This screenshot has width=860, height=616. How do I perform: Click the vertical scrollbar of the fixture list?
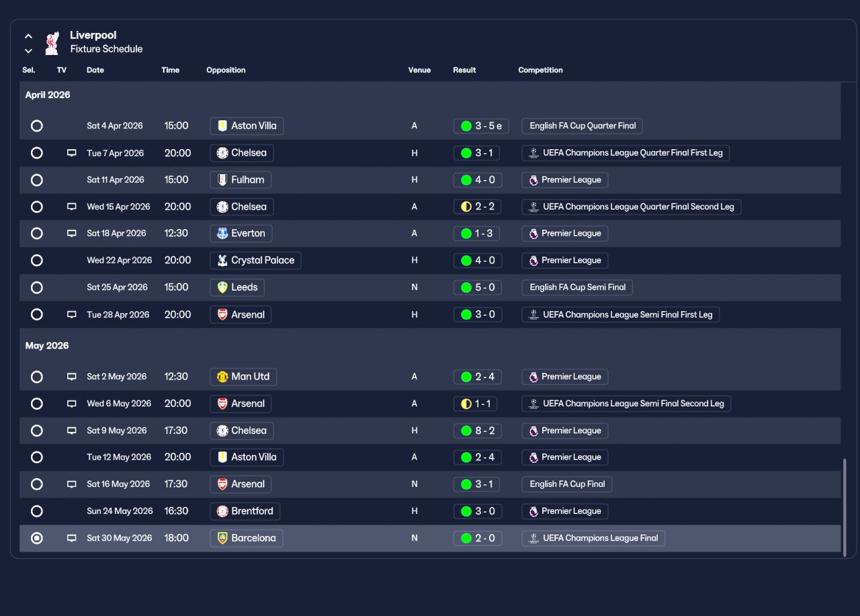845,507
